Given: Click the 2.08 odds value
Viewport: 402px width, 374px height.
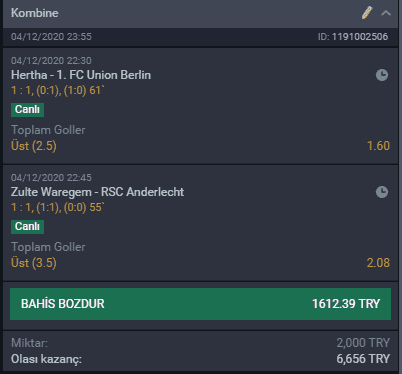Looking at the screenshot, I should [378, 263].
